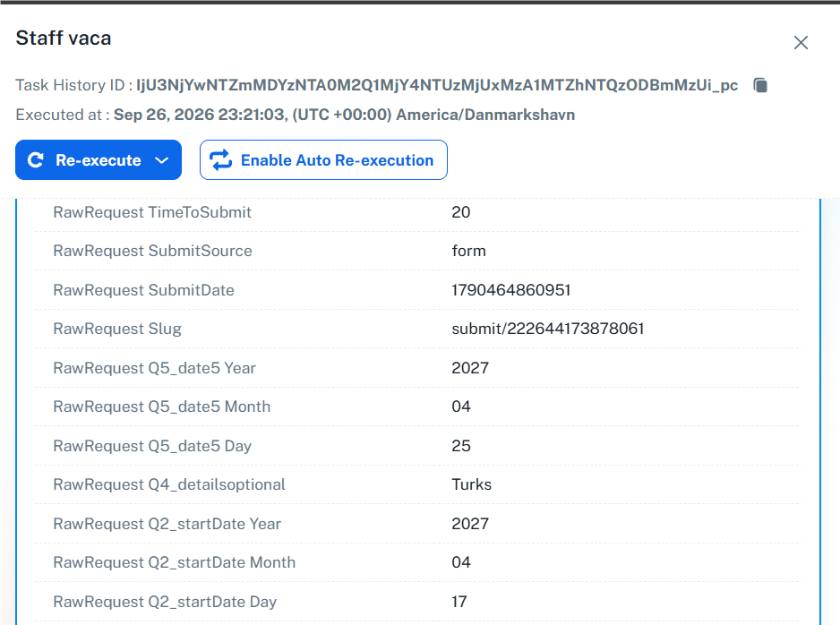Click the RawRequest Q5_date5 Year label
The height and width of the screenshot is (625, 840).
154,368
